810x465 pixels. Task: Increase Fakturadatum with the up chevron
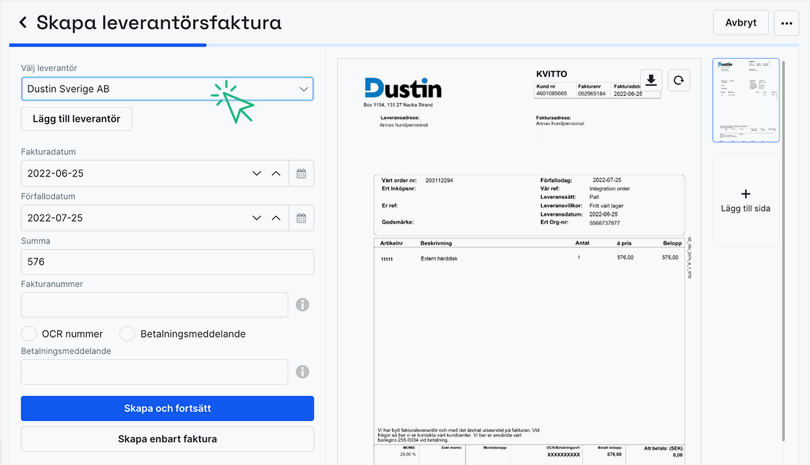coord(276,174)
